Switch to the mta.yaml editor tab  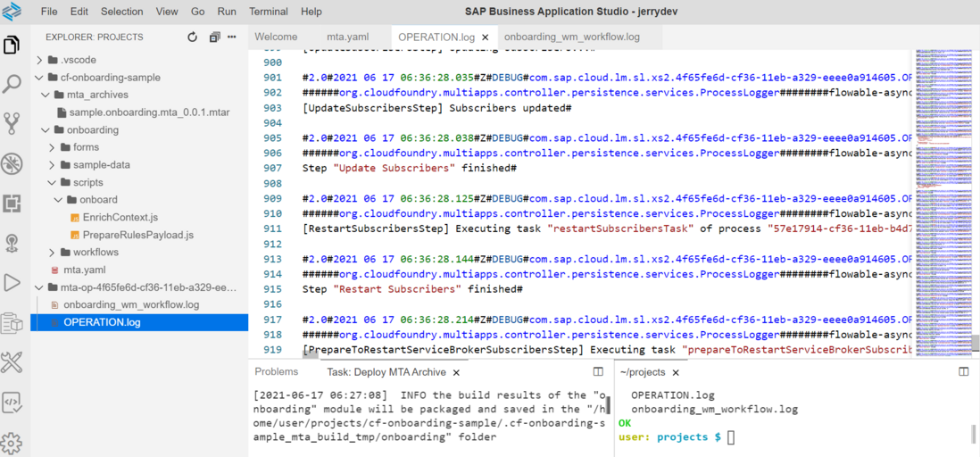[347, 37]
